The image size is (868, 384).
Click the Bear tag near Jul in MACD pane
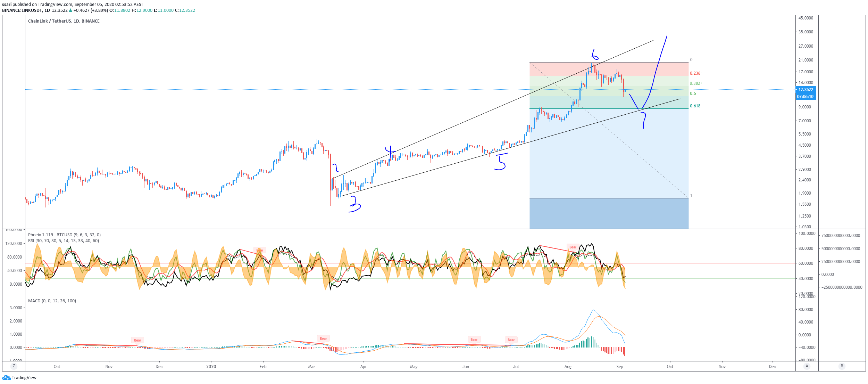point(511,340)
